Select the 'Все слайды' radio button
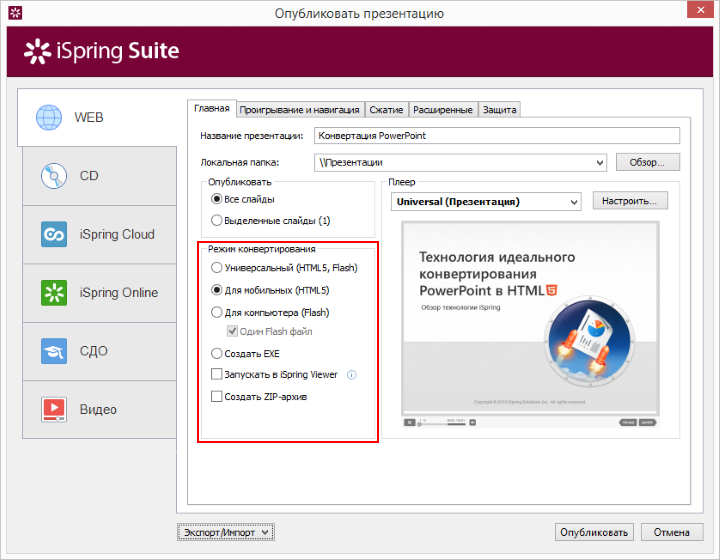The height and width of the screenshot is (560, 720). tap(216, 199)
